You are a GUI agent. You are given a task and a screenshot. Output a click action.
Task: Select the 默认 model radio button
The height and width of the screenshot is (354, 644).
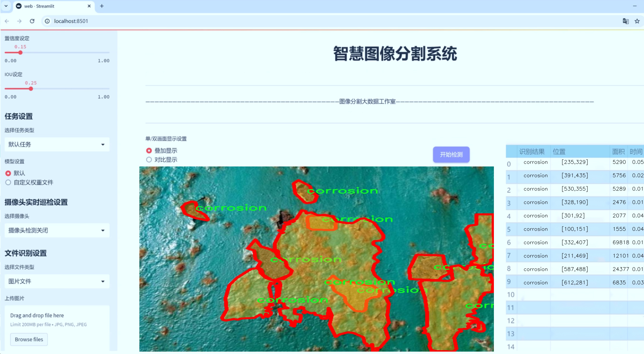pyautogui.click(x=8, y=173)
